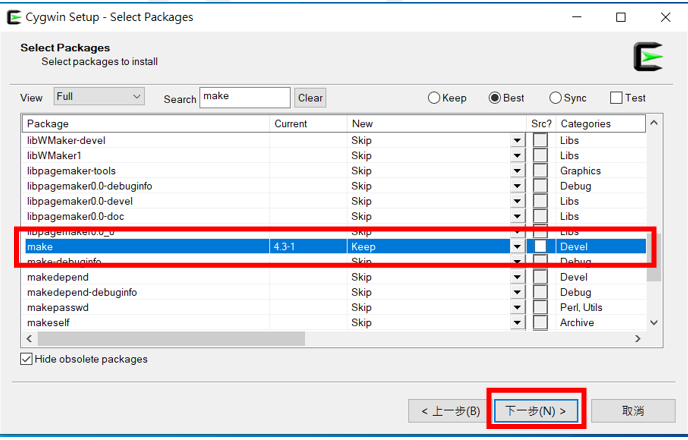Open version dropdown for libWMaker1
This screenshot has height=440, width=688.
517,156
